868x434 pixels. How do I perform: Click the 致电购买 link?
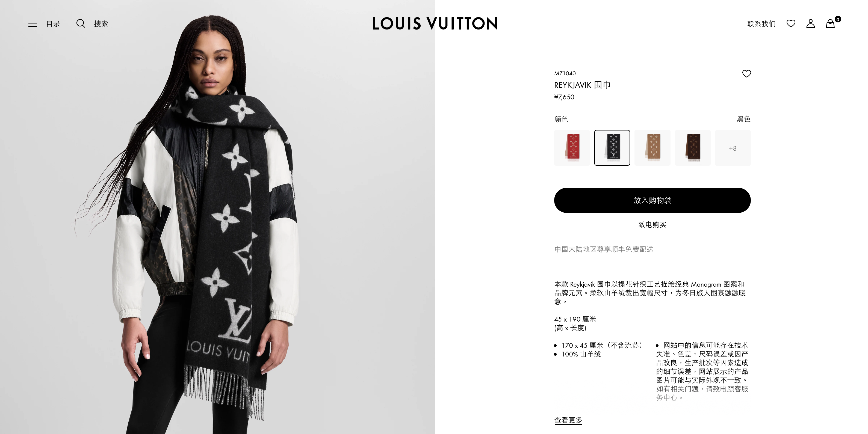(652, 225)
